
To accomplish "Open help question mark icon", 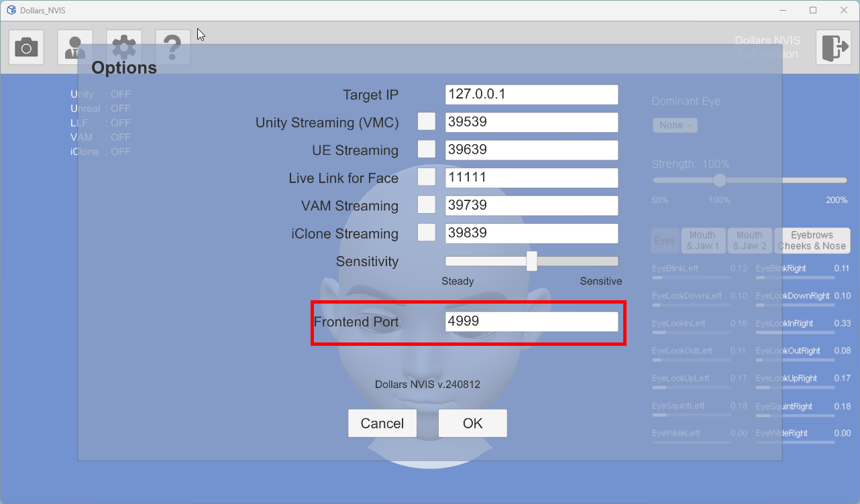I will (x=172, y=47).
